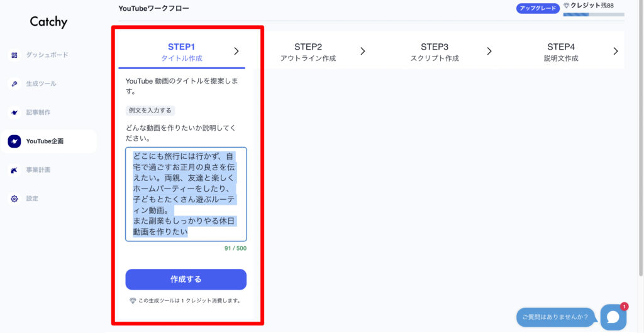Click the chevron arrow after STEP2
Viewport: 644px width, 333px height.
click(x=363, y=52)
